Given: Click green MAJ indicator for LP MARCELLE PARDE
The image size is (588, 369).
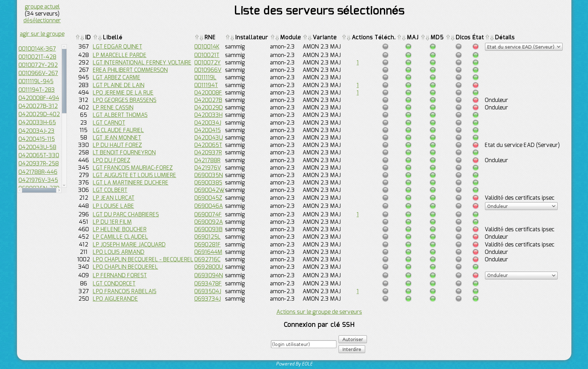Looking at the screenshot, I should tap(408, 55).
